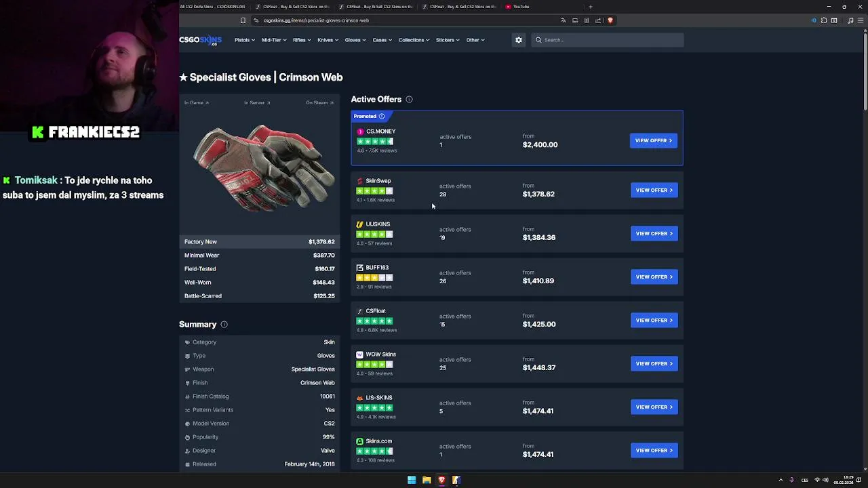Click the Finish Catalog value 10061
Viewport: 868px width, 488px height.
click(x=328, y=396)
